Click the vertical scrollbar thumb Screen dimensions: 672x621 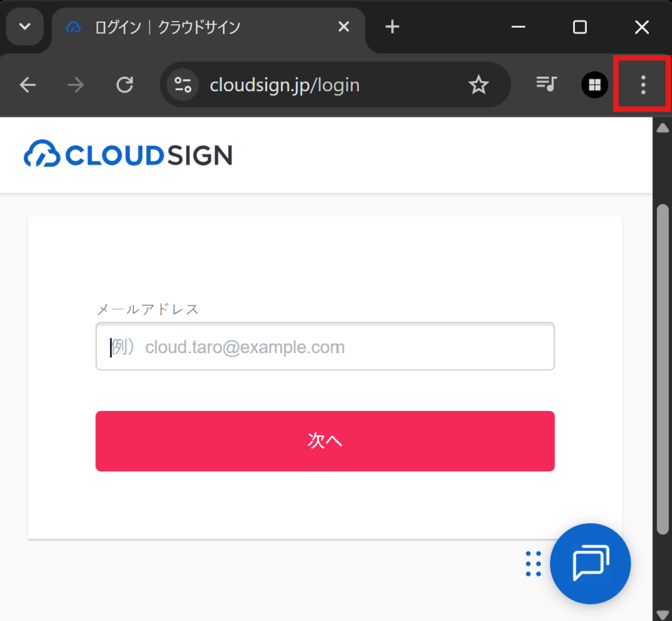click(x=663, y=368)
